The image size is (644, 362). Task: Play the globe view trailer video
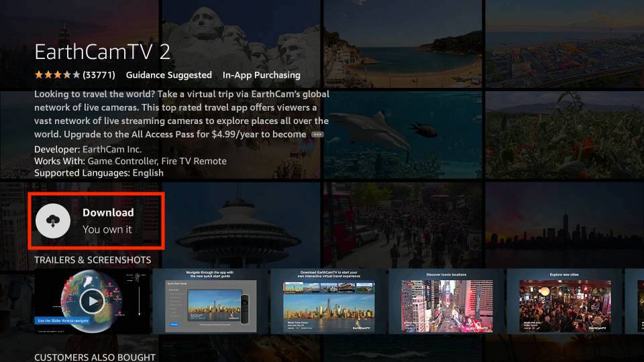93,301
